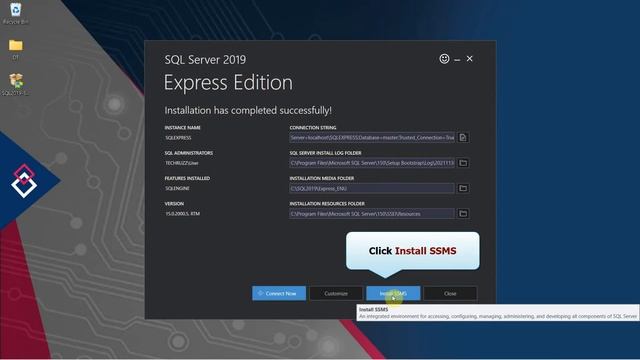Click the Close button in the installer

(450, 293)
